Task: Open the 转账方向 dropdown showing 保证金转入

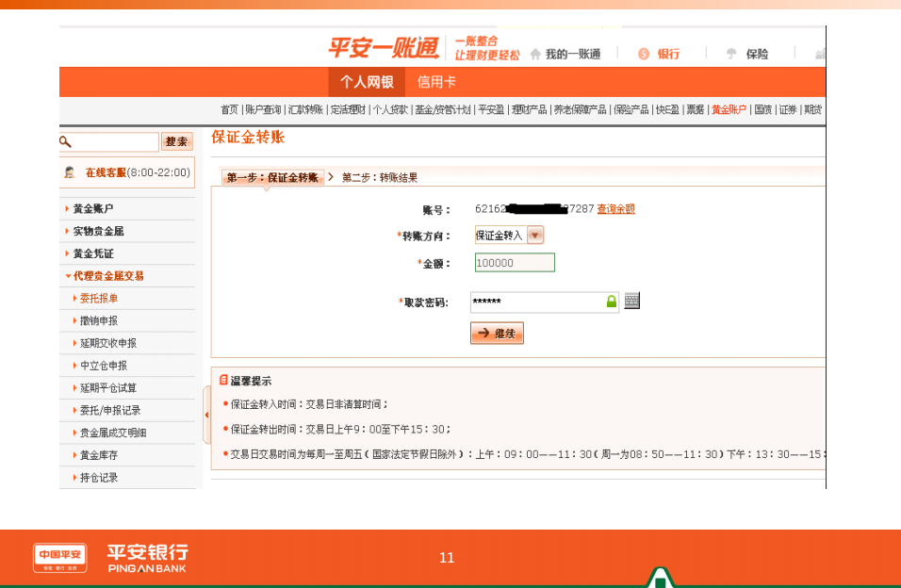Action: (535, 235)
